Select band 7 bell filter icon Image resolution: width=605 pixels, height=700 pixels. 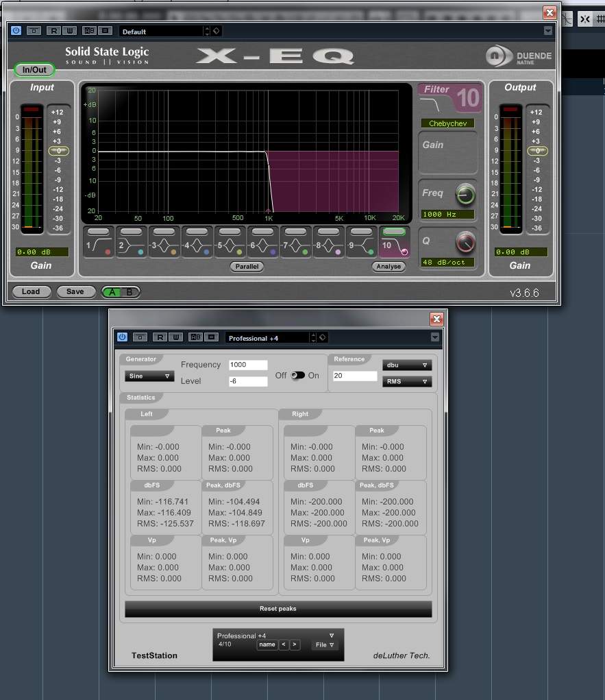coord(295,246)
